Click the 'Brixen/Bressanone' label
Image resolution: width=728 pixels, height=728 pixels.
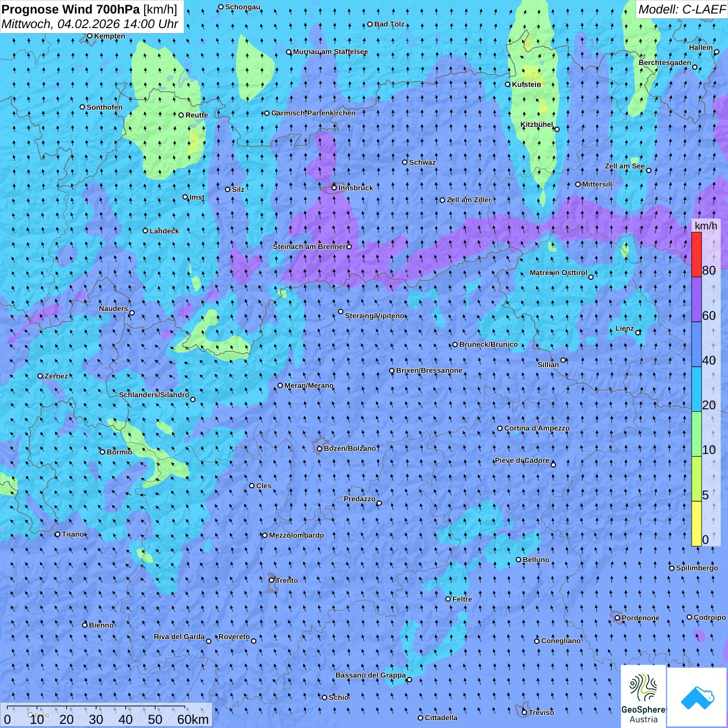(429, 370)
